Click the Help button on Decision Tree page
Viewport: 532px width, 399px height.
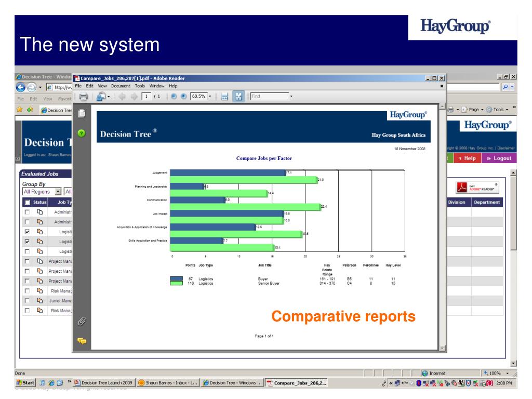click(467, 158)
